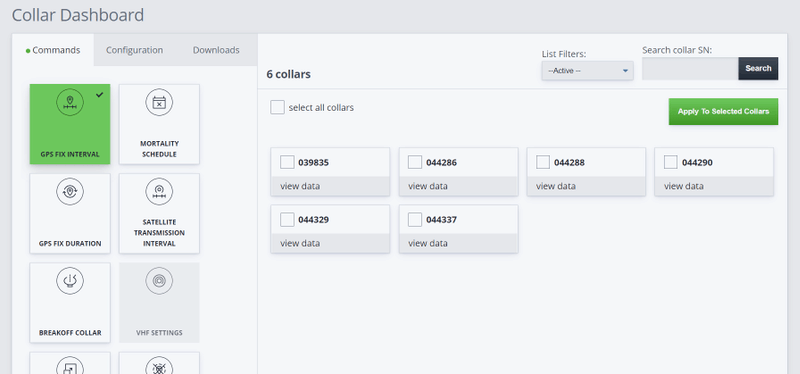Click the greyed VHF Settings tile
The width and height of the screenshot is (800, 374).
(159, 303)
